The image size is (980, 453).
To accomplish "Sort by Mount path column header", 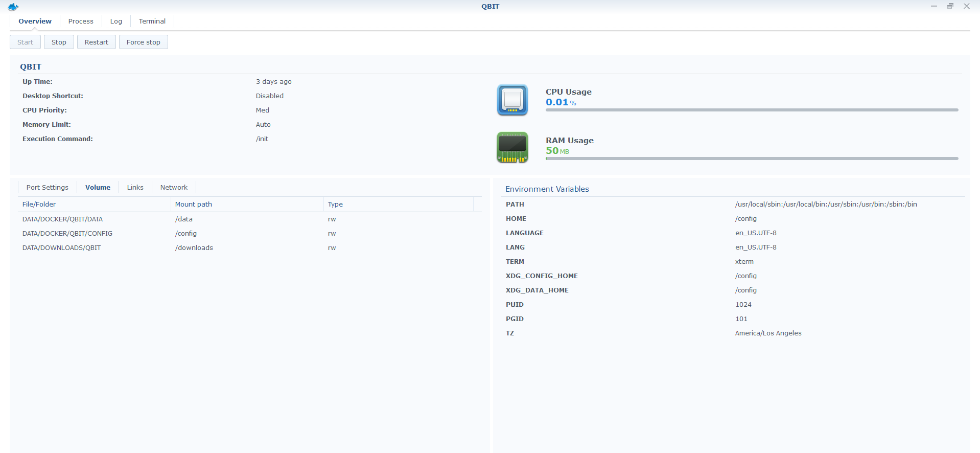I will click(247, 204).
